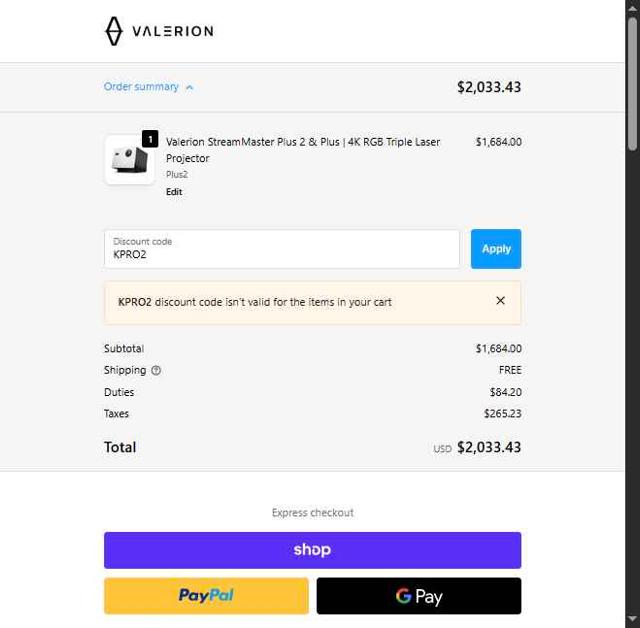Click the VALERION wordmark in the header
This screenshot has width=640, height=628.
tap(173, 31)
